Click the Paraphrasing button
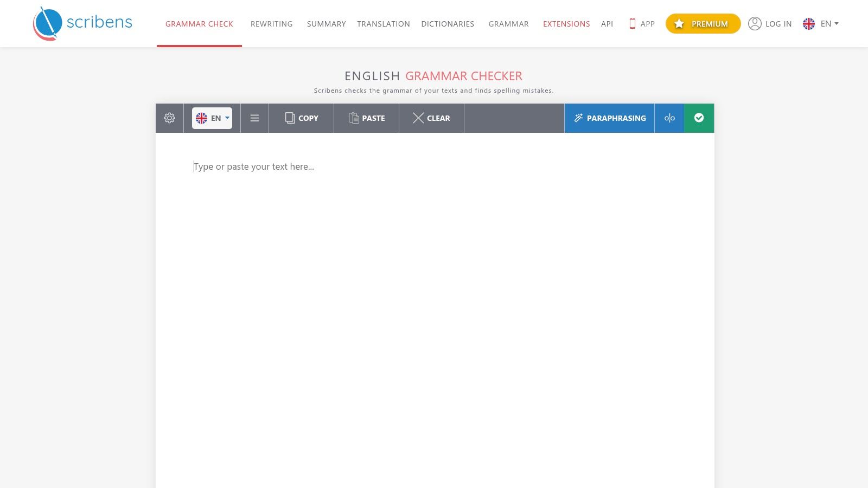The image size is (868, 488). point(610,118)
